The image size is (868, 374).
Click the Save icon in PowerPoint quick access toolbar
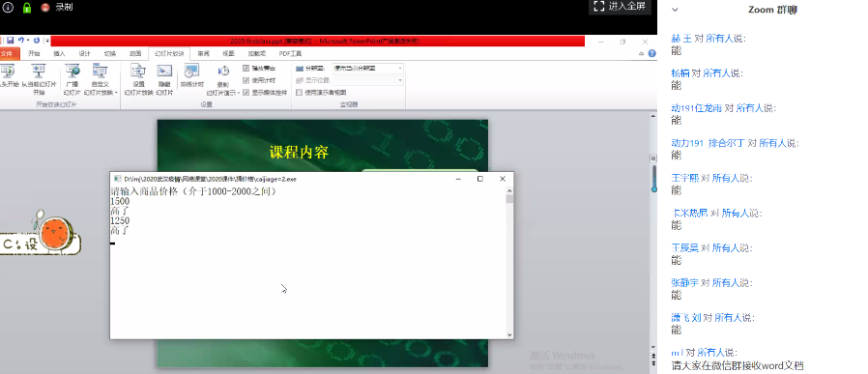tap(11, 41)
